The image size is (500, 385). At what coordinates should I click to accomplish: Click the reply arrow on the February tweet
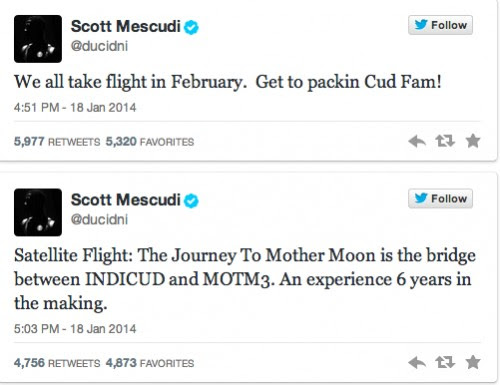pyautogui.click(x=417, y=141)
